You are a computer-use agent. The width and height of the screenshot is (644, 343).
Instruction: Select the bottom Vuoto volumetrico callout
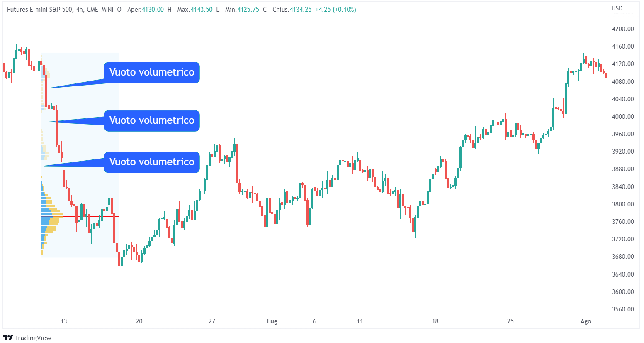(152, 162)
